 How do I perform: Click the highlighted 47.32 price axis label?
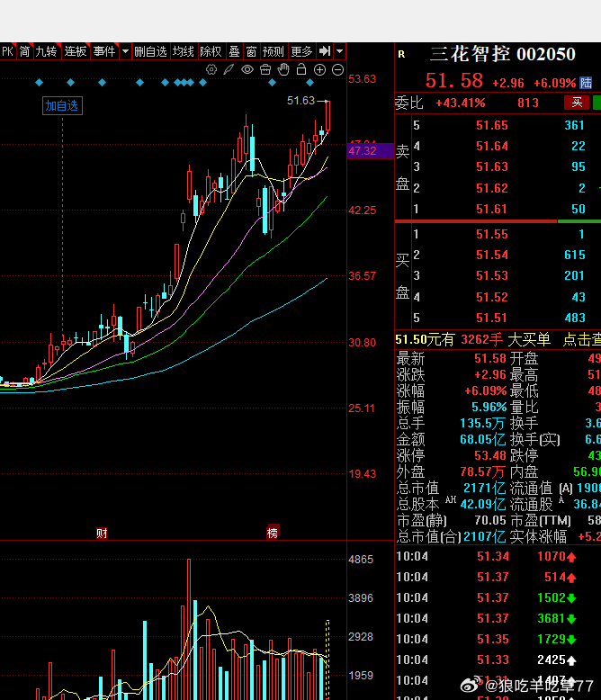370,151
